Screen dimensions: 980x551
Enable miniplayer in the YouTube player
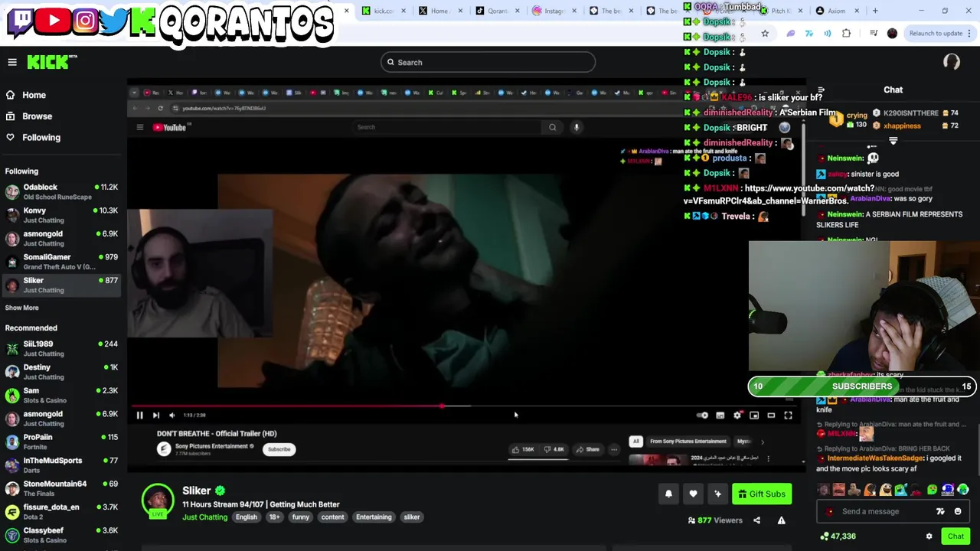pos(754,415)
